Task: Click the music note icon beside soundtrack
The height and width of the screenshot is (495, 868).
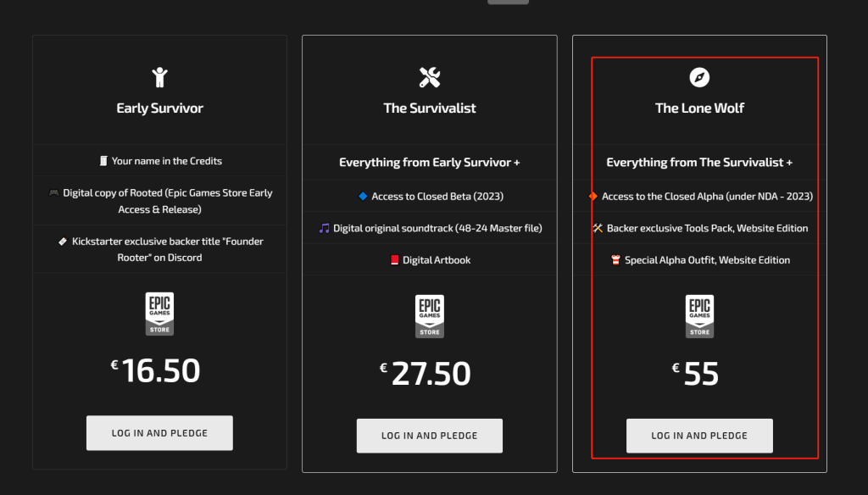Action: (x=325, y=228)
